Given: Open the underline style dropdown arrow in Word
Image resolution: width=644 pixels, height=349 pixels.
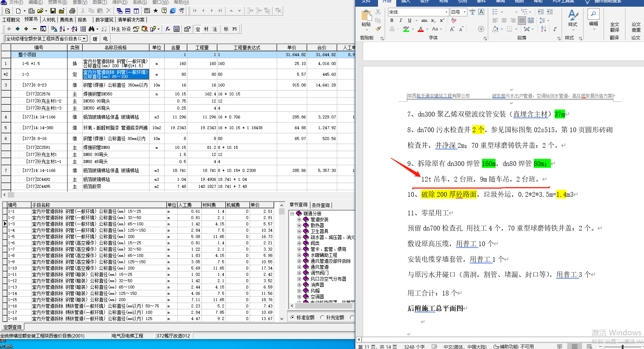Looking at the screenshot, I should click(x=416, y=20).
